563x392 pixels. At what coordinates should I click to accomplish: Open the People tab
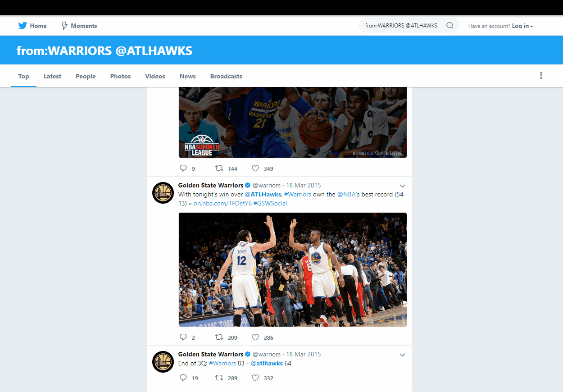pos(86,76)
